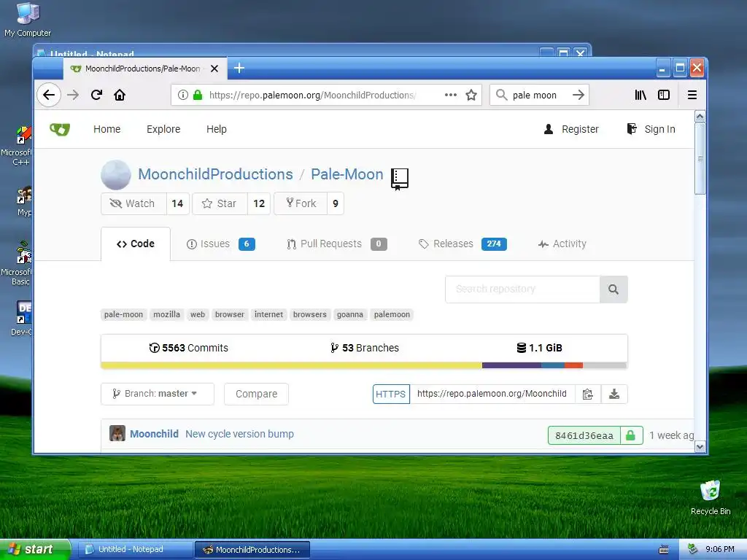
Task: Click the page scrollbar down arrow
Action: pyautogui.click(x=700, y=447)
